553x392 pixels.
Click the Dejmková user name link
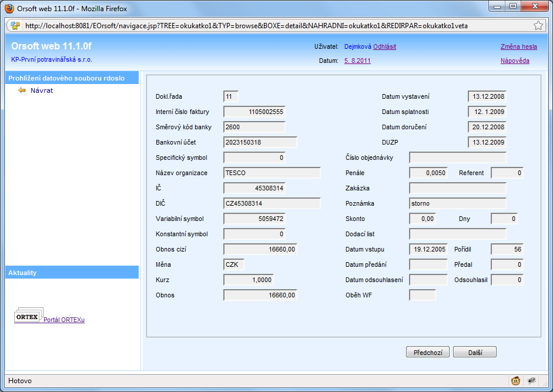(358, 46)
